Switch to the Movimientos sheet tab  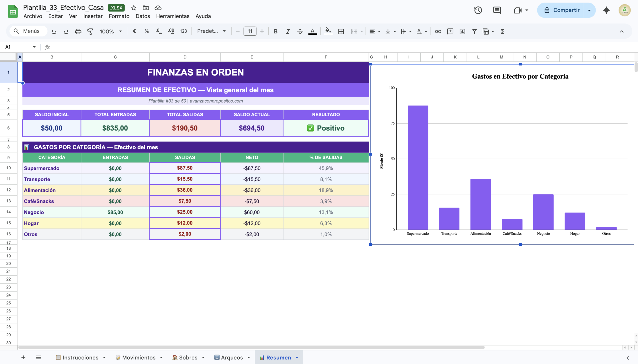(139, 358)
